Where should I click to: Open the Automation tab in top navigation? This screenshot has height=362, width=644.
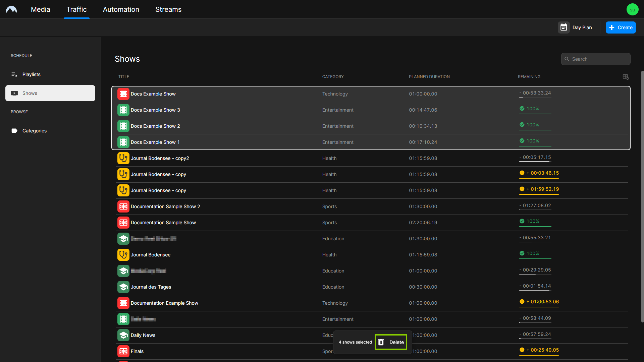[x=121, y=9]
